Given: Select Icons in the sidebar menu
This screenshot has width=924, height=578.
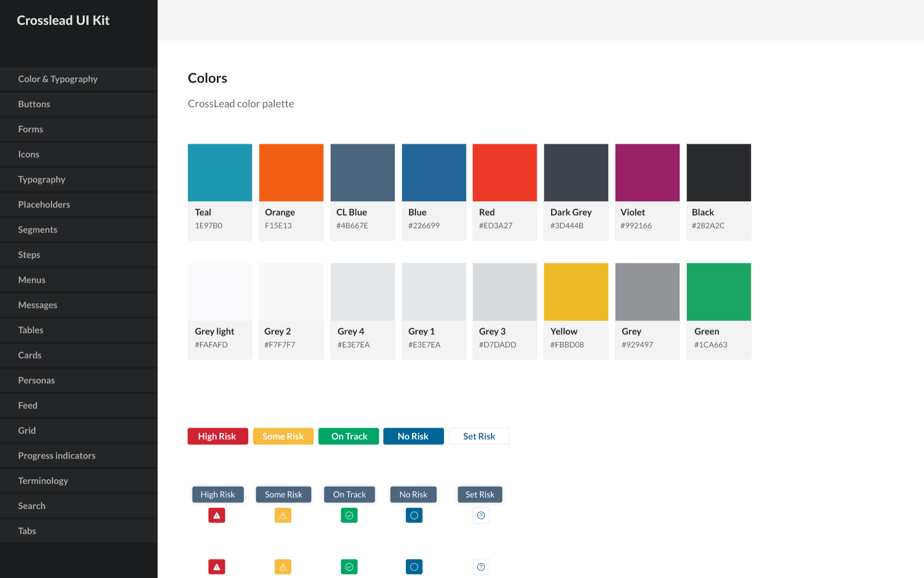Looking at the screenshot, I should 79,155.
